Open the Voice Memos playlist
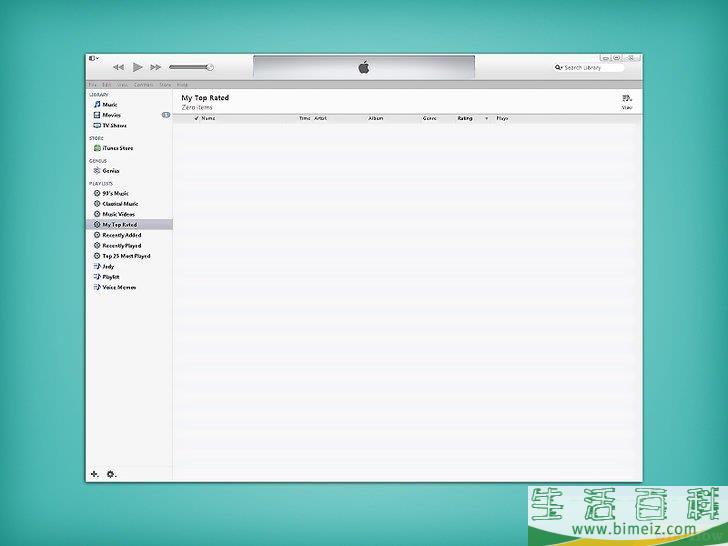Image resolution: width=728 pixels, height=546 pixels. [115, 287]
